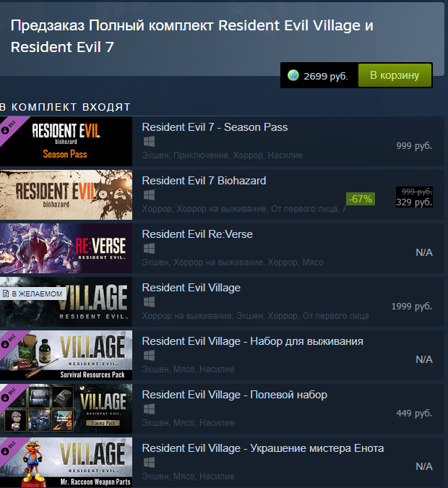Click the DLC badge on Season Pass thumbnail
448x488 pixels.
point(9,127)
